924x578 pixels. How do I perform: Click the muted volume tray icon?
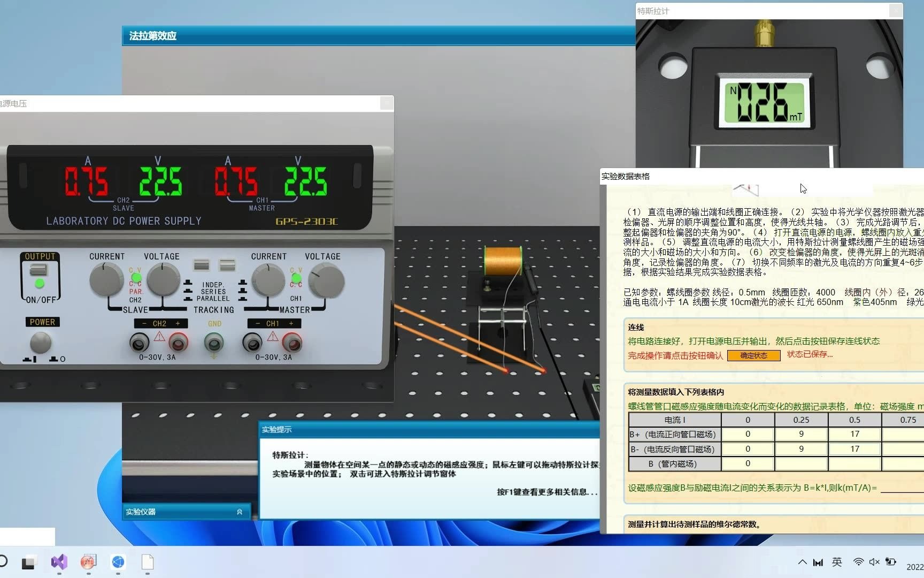point(874,562)
